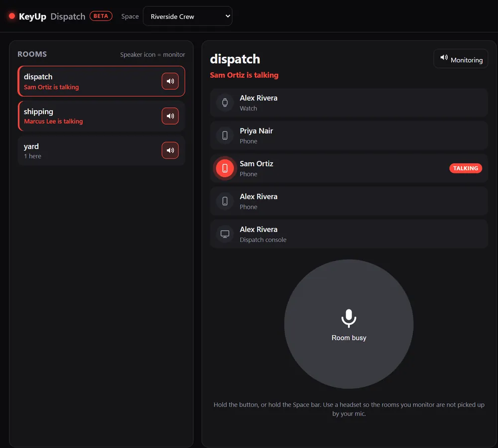The image size is (498, 448).
Task: Hold the Room busy microphone button
Action: tap(349, 324)
